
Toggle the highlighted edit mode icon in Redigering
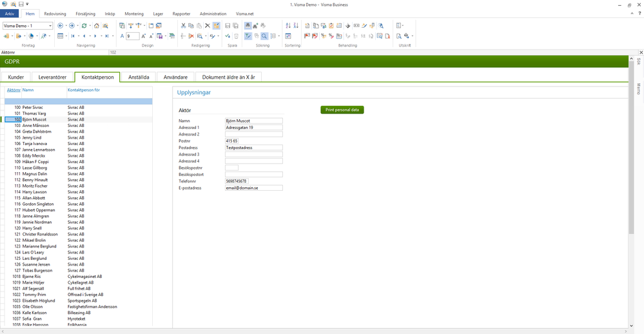pyautogui.click(x=217, y=26)
